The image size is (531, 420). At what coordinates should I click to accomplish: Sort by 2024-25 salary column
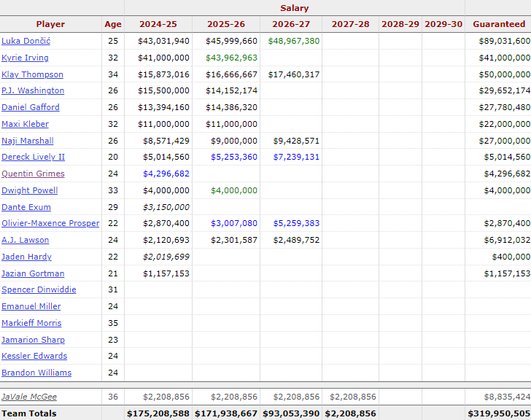[x=158, y=24]
